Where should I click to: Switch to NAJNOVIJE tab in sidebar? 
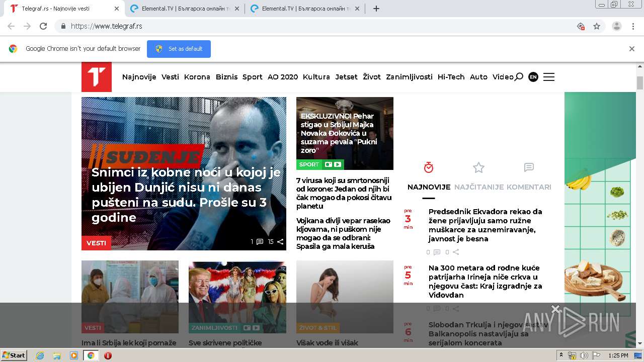pos(429,187)
